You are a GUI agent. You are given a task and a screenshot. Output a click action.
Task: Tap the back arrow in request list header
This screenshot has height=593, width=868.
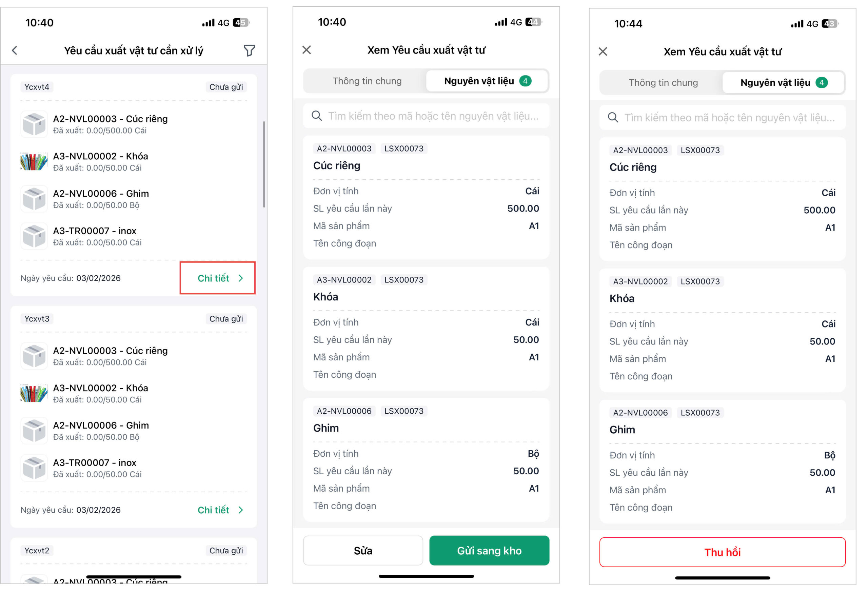click(x=15, y=51)
